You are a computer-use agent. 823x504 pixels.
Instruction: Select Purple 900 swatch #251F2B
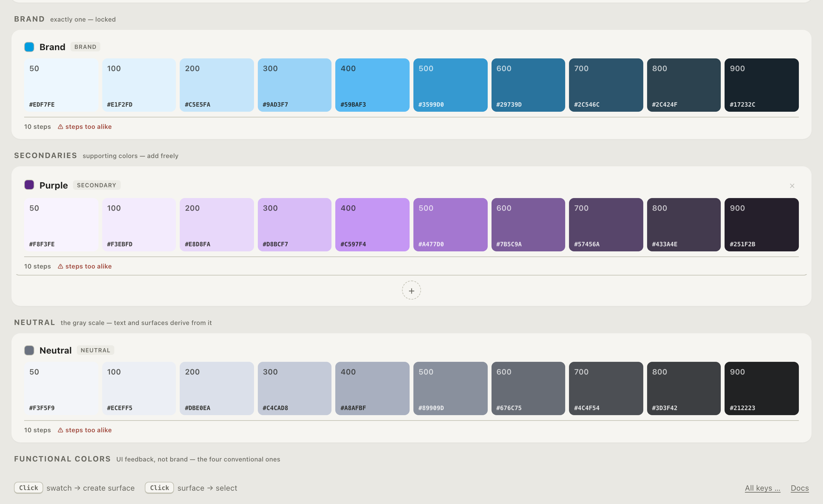[x=761, y=225]
